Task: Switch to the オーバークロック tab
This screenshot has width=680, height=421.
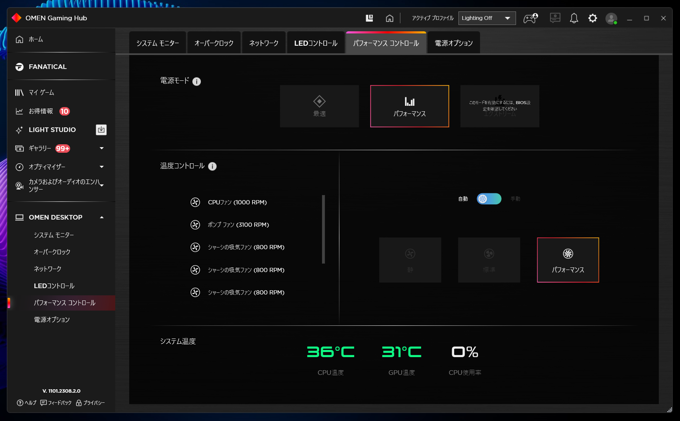Action: (x=214, y=43)
